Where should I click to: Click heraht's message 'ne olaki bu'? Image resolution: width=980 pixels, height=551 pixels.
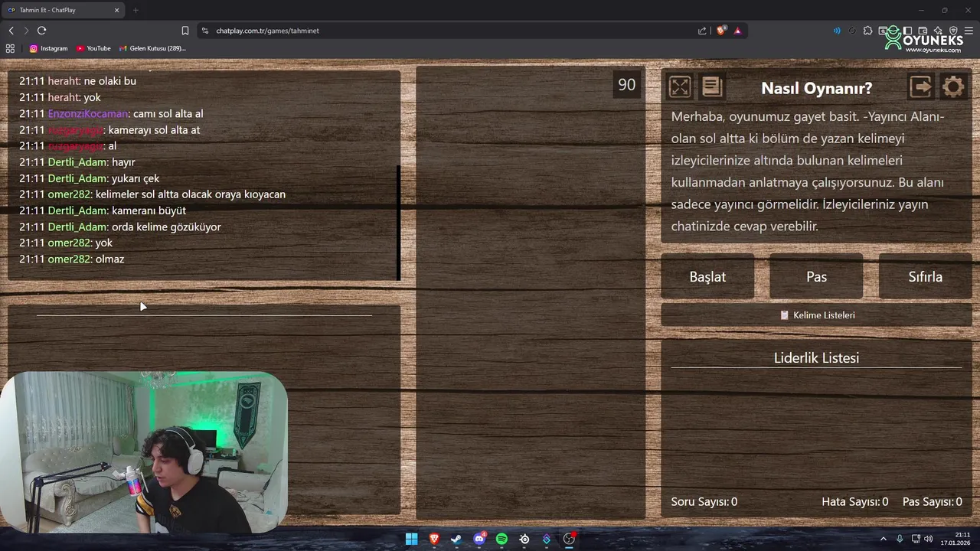coord(110,81)
